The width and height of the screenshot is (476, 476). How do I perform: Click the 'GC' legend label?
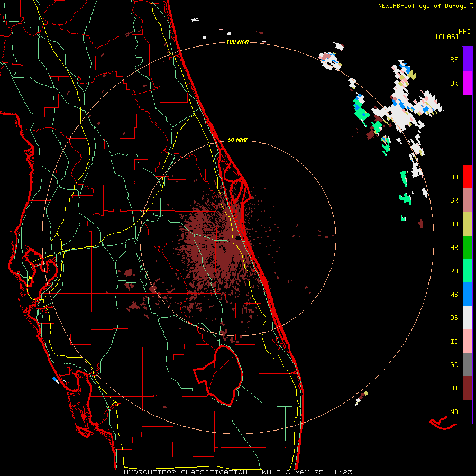click(454, 365)
